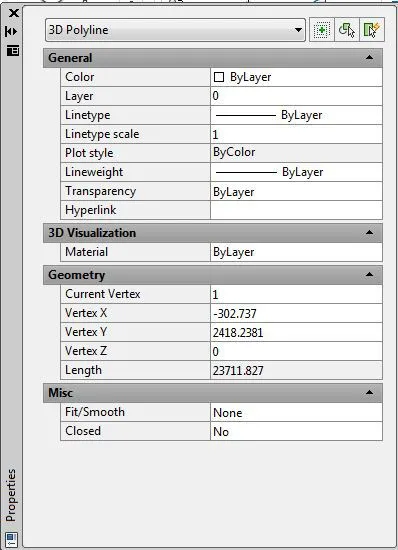This screenshot has height=550, width=398.
Task: Click the vertical Properties title bar label
Action: (11, 495)
